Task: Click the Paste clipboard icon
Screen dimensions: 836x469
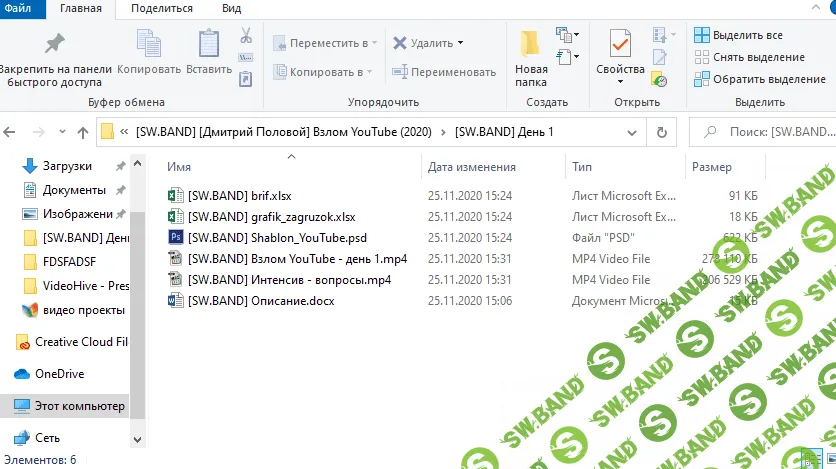Action: pos(209,45)
